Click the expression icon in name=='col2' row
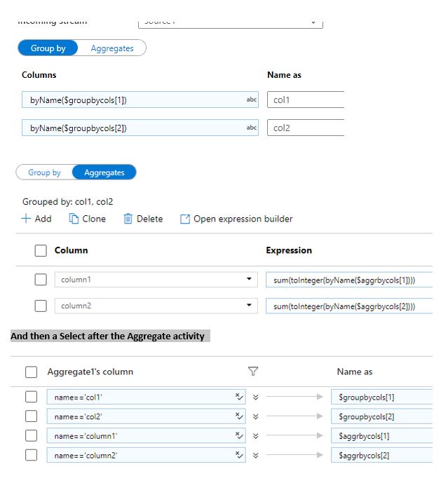Image resolution: width=448 pixels, height=490 pixels. click(239, 416)
